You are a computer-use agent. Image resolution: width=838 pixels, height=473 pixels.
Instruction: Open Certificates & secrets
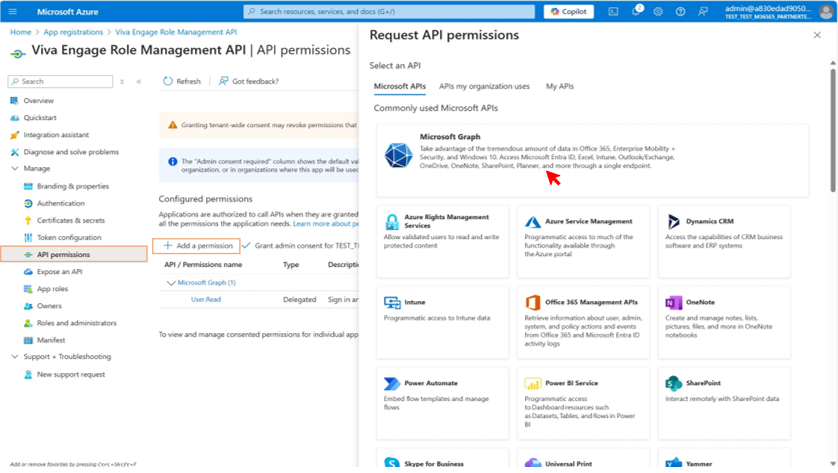tap(71, 220)
